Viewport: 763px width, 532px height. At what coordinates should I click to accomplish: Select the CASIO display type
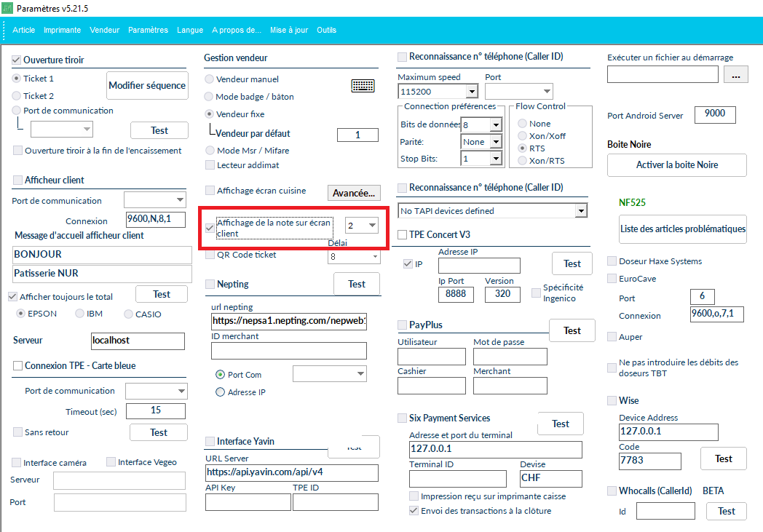(x=128, y=314)
